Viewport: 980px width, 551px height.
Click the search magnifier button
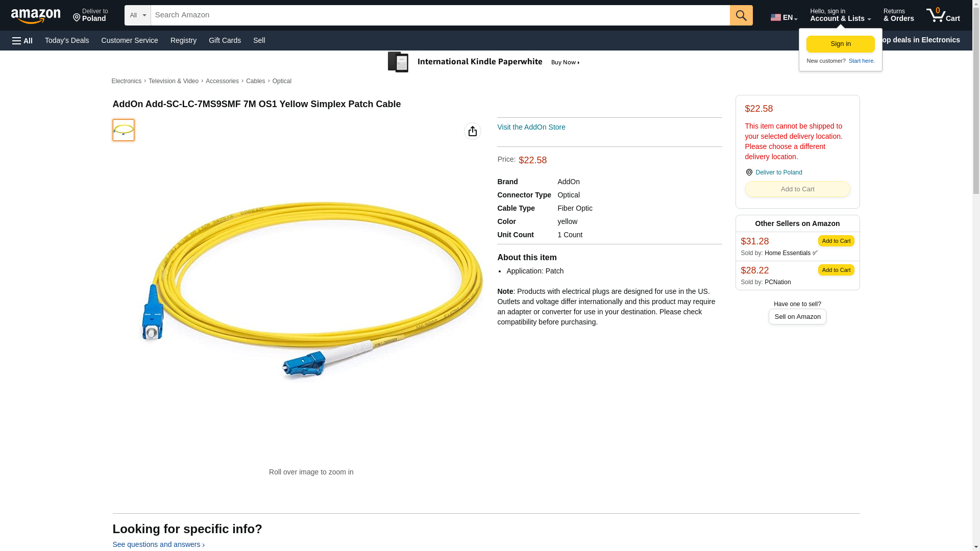[741, 15]
